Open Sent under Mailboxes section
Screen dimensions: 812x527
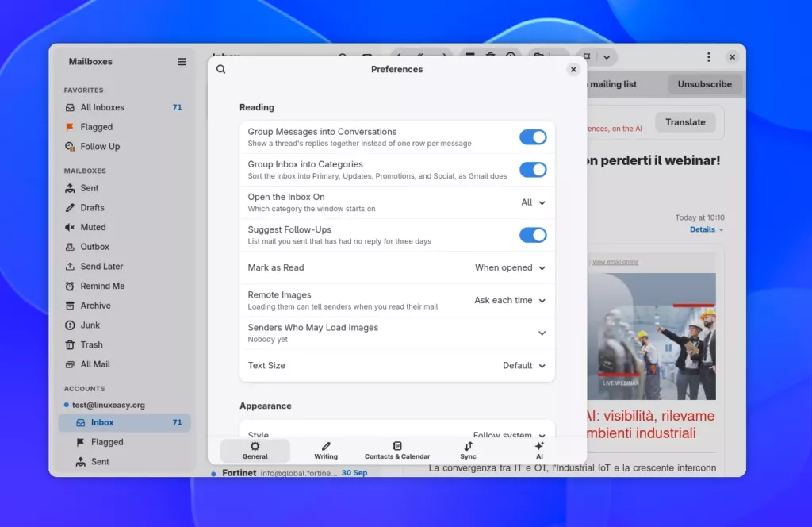click(124, 188)
